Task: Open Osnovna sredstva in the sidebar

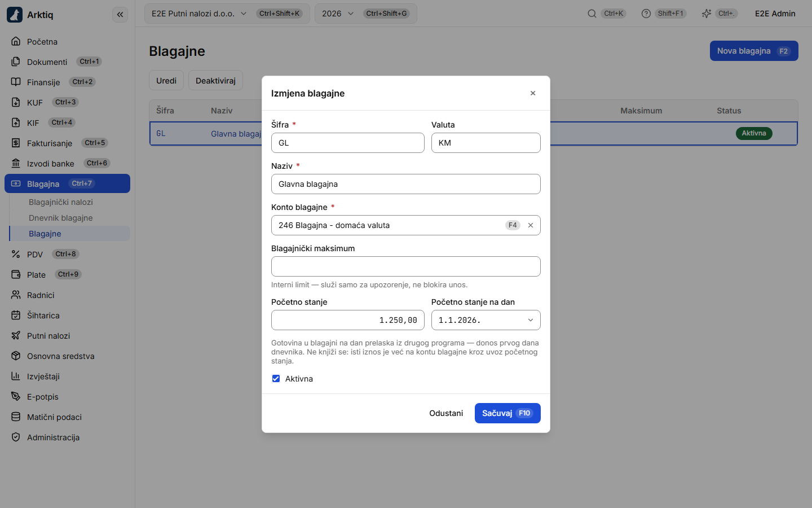Action: pos(67,356)
